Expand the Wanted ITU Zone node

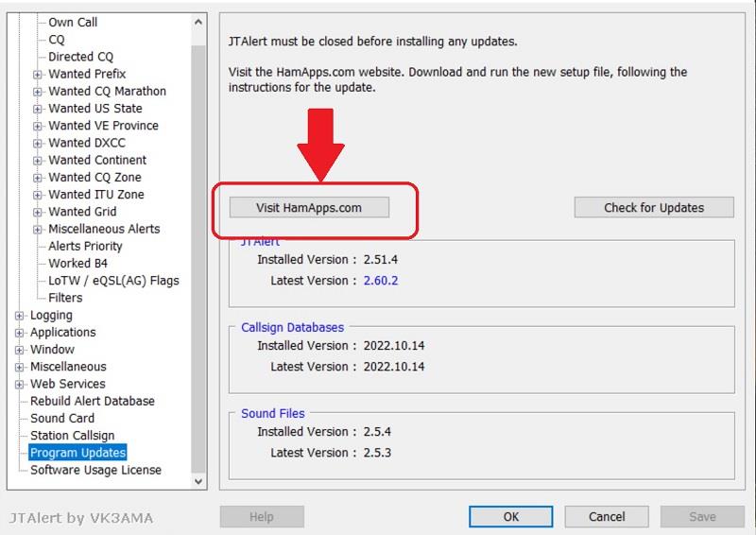click(x=37, y=195)
